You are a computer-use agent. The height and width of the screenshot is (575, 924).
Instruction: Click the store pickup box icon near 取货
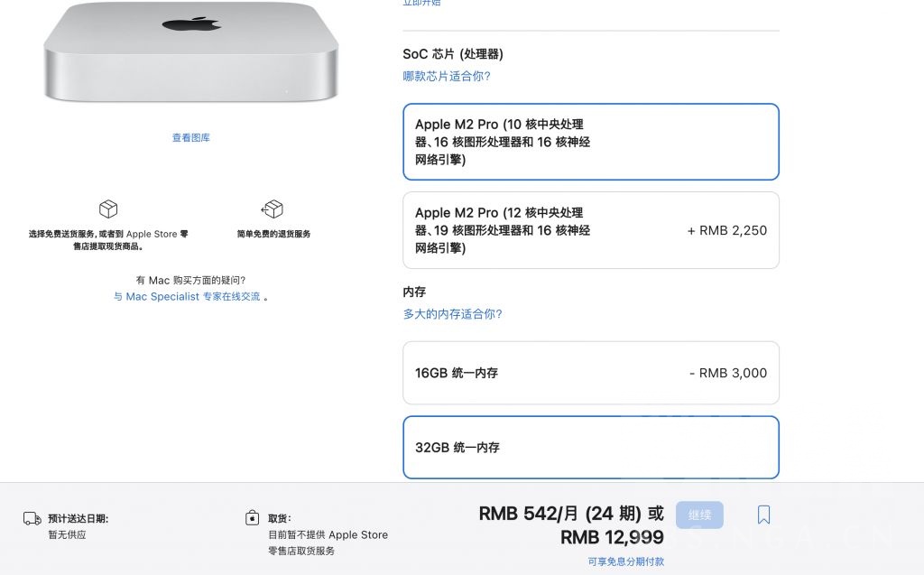(x=253, y=518)
